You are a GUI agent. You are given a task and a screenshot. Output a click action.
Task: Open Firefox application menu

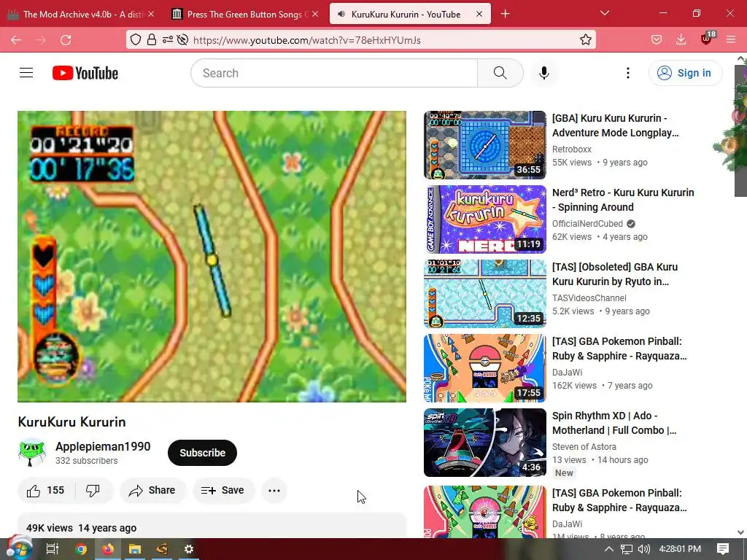(731, 40)
